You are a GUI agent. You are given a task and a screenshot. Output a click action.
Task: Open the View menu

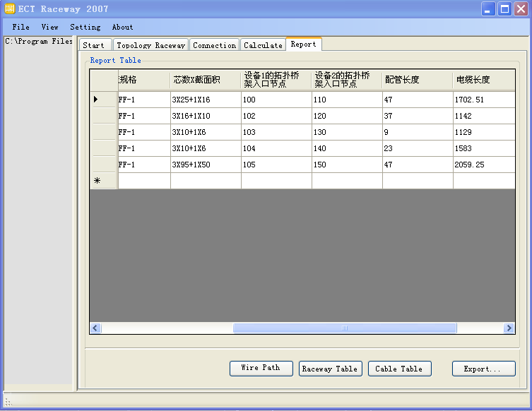coord(49,27)
